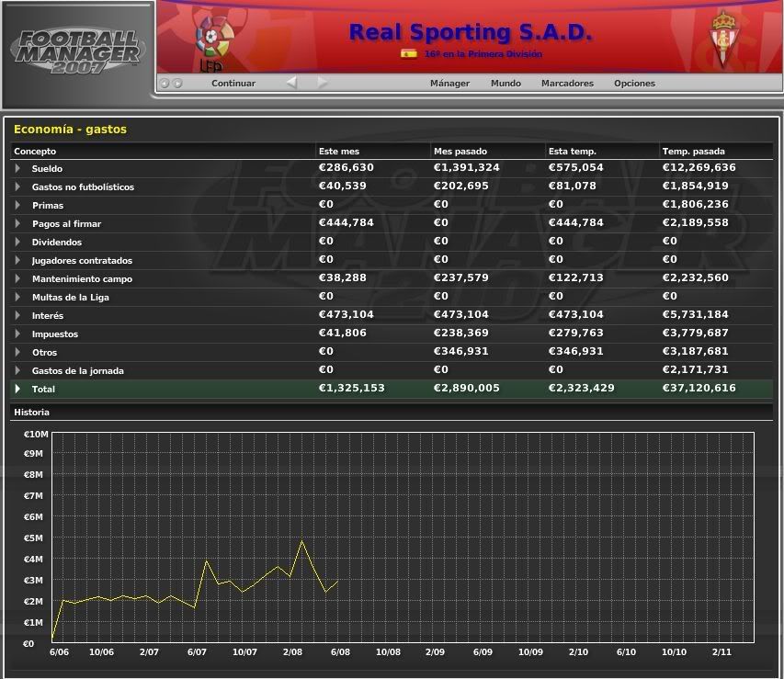Expand the Jugadores contratados row

18,261
